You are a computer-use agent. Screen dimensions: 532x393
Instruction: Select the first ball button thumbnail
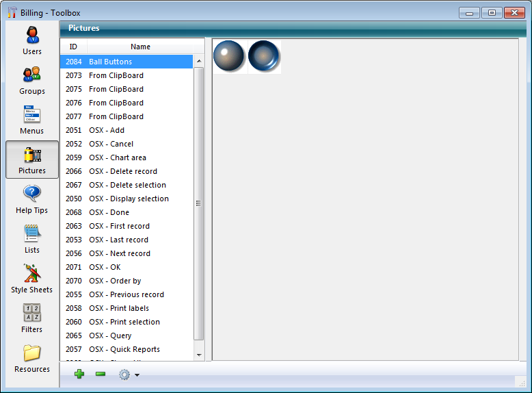(x=229, y=56)
